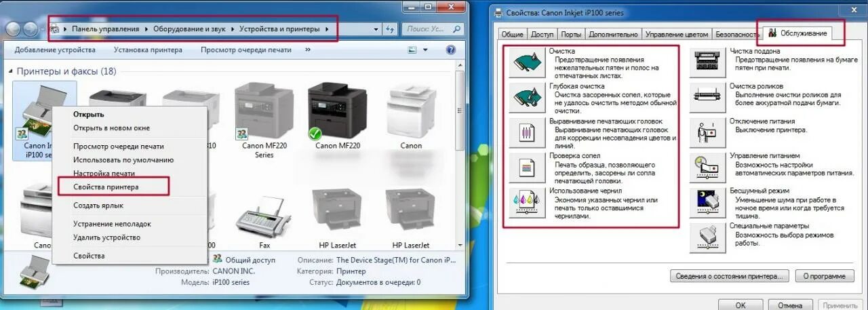The width and height of the screenshot is (868, 310).
Task: Select default Canon MF220 printer with green check
Action: point(336,113)
